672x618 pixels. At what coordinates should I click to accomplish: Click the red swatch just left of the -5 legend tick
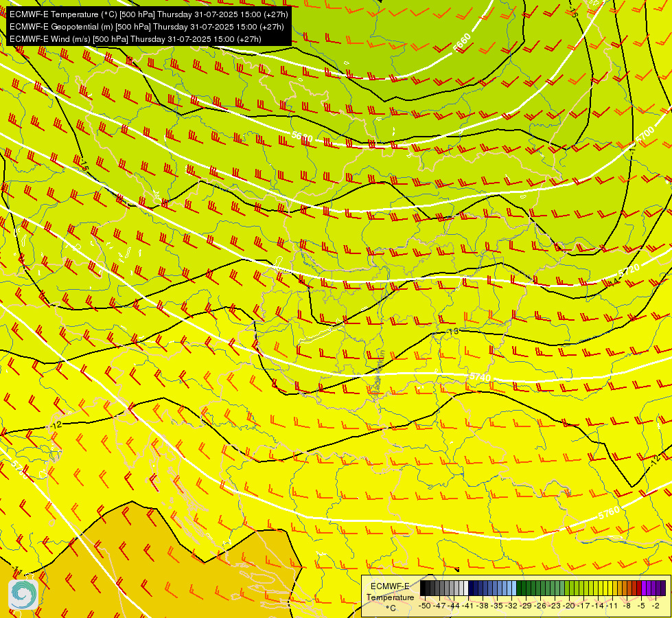point(639,588)
